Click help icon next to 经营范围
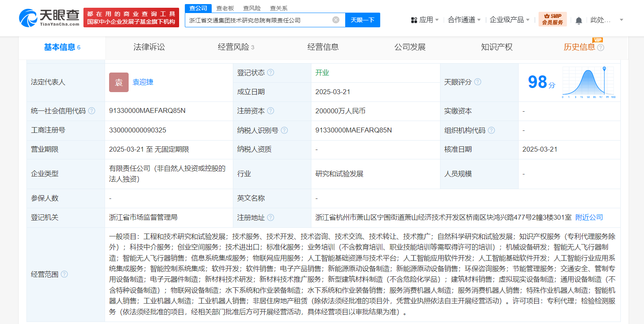Screen dimensions: 644x324 click(64, 274)
